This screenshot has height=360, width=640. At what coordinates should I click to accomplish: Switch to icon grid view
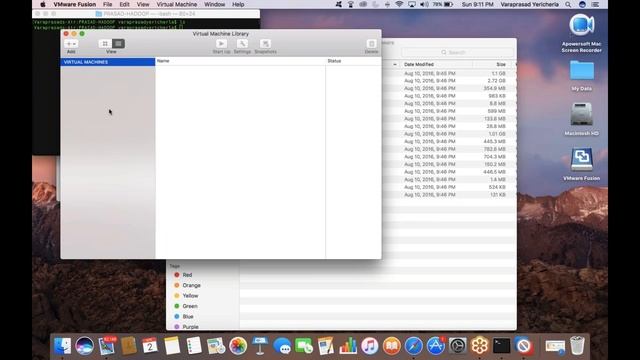[x=105, y=44]
